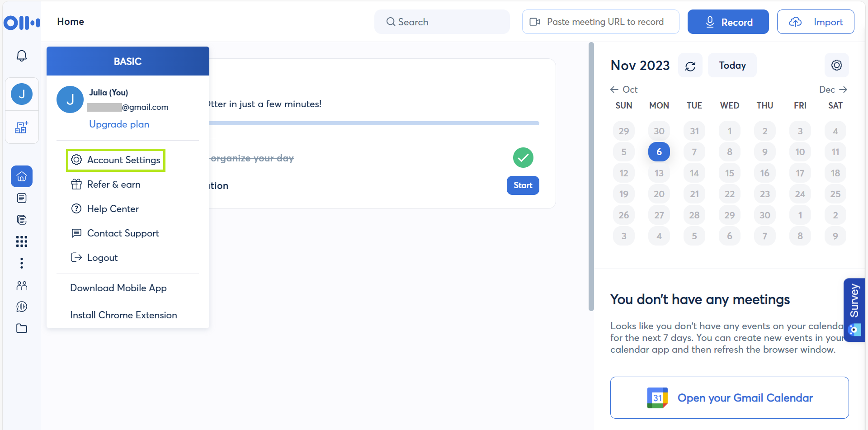Open the apps grid icon in sidebar
The width and height of the screenshot is (868, 430).
[x=22, y=241]
